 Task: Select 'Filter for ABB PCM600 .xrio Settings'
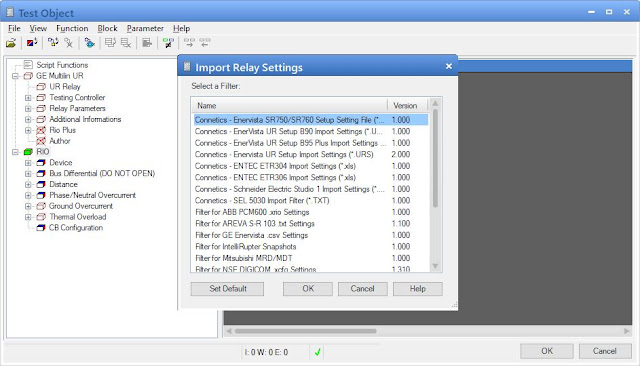click(311, 212)
